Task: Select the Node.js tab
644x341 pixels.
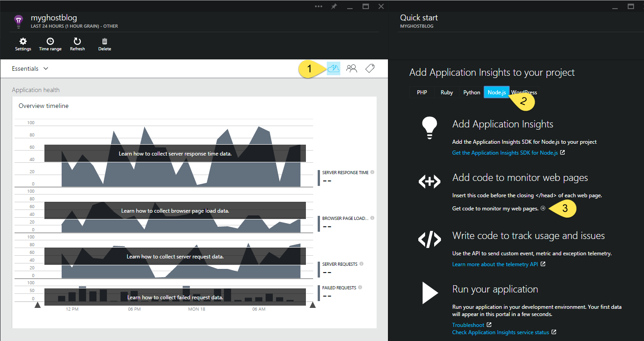Action: (497, 92)
